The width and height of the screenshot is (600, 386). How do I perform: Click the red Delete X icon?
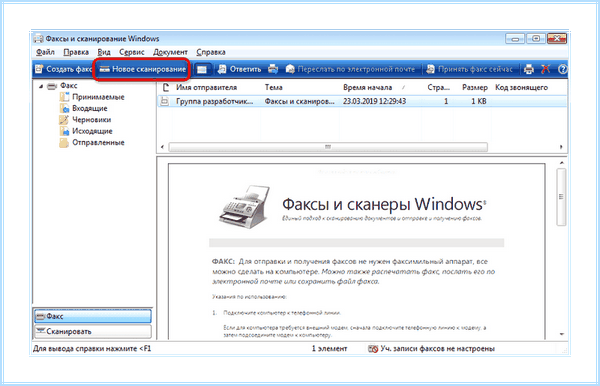(x=546, y=69)
